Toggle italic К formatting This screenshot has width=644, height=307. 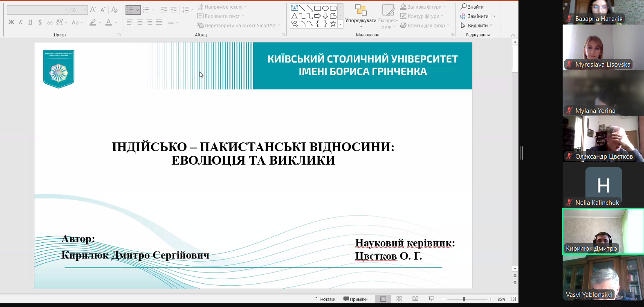(21, 22)
